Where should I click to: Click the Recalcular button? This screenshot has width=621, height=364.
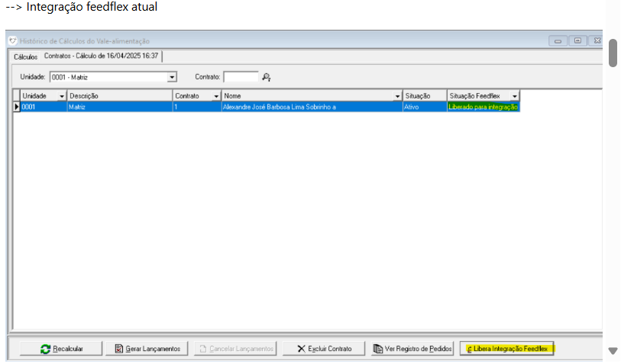[61, 349]
